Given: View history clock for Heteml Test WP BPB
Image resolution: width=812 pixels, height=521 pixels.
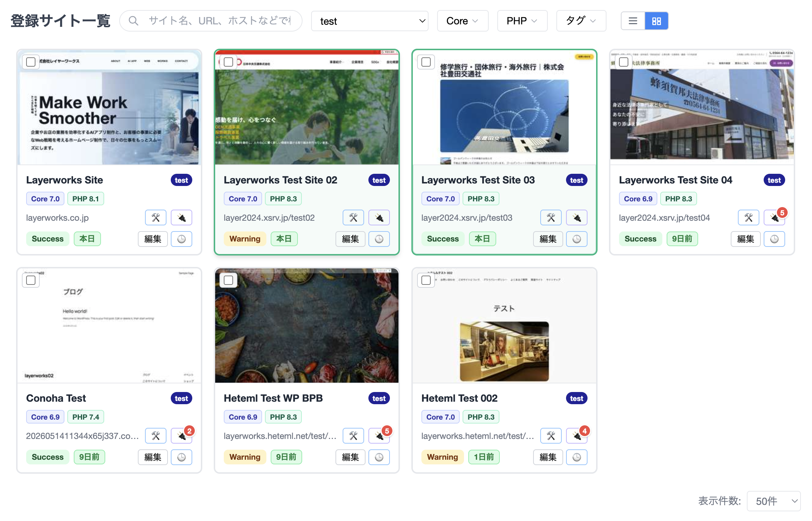Looking at the screenshot, I should pos(379,457).
